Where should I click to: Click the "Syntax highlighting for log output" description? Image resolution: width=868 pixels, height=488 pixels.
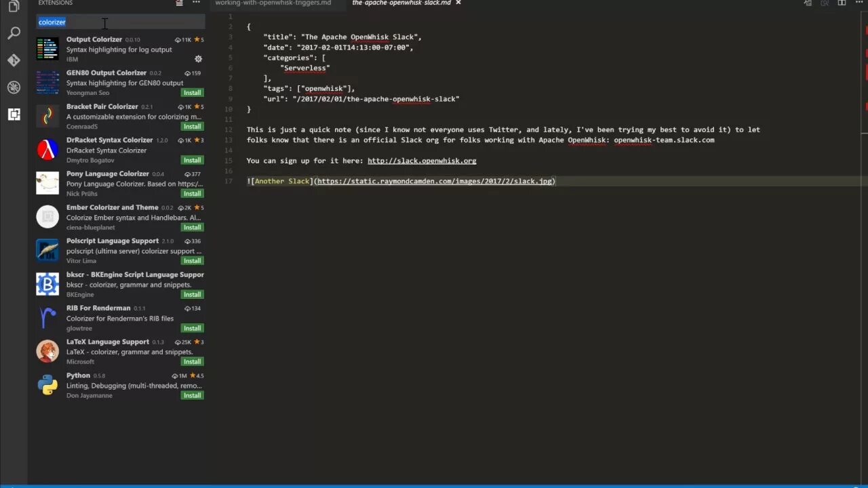[119, 49]
